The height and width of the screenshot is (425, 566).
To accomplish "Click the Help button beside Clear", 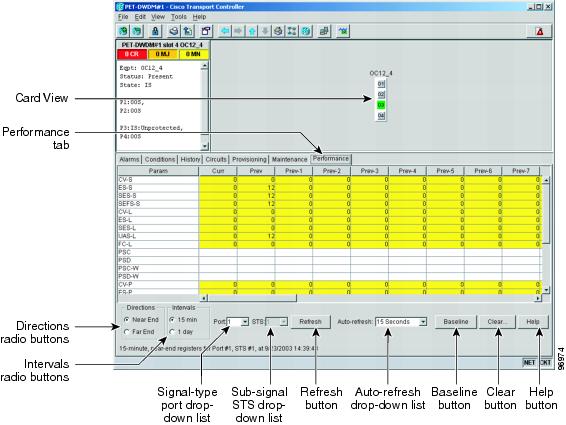I will pos(533,321).
